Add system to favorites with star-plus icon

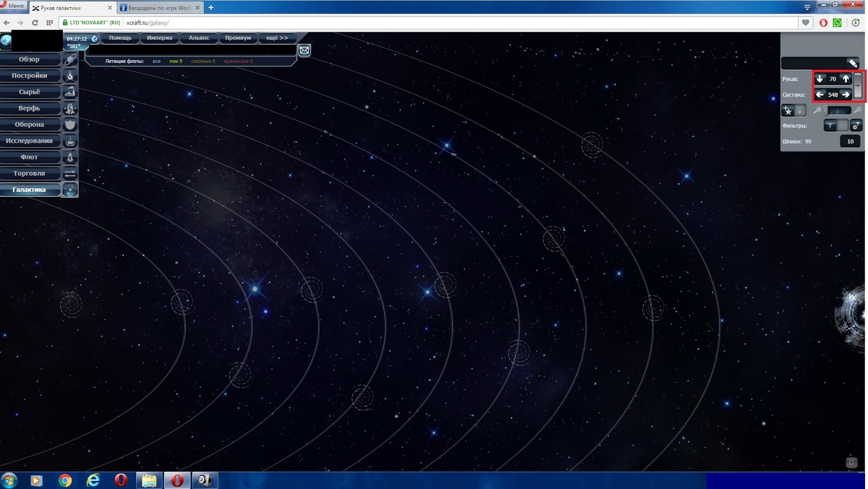coord(788,110)
